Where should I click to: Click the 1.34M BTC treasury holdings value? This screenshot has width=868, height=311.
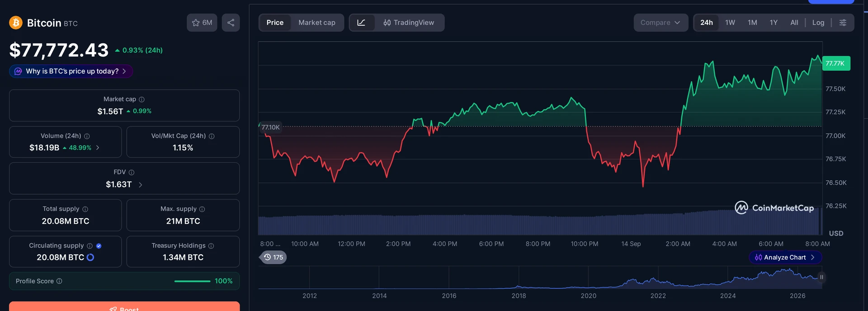(183, 257)
